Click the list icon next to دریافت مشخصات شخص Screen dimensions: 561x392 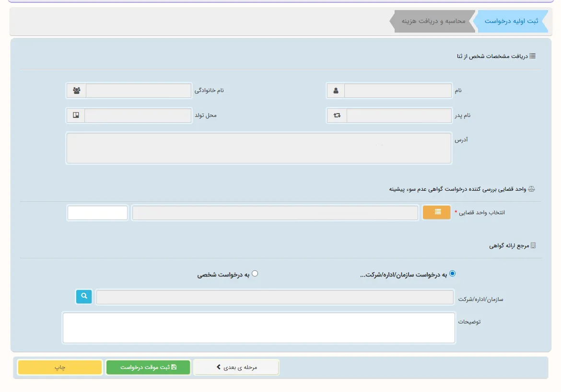point(532,56)
